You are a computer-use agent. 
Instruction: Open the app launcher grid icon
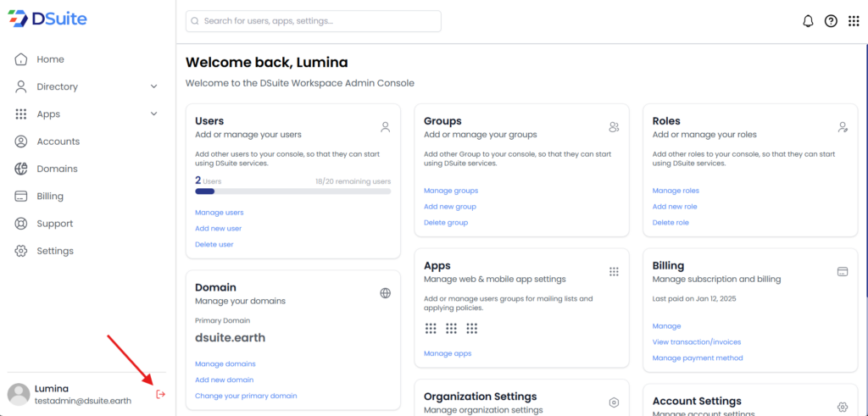tap(854, 21)
